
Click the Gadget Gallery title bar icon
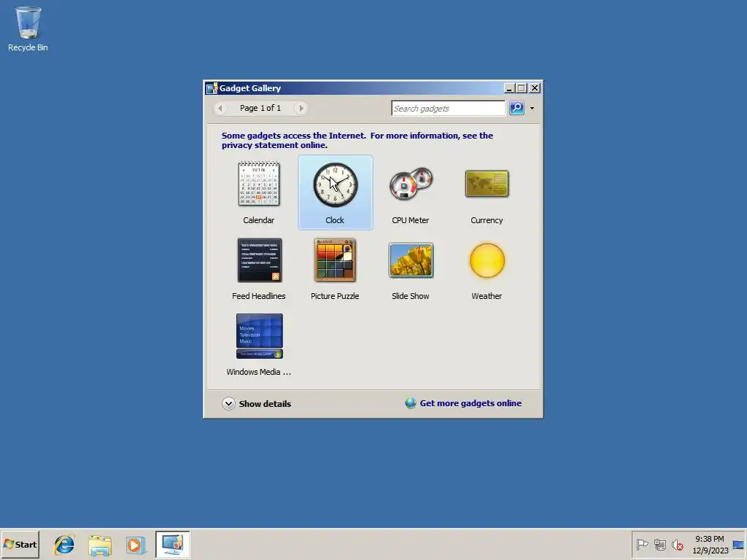(x=212, y=88)
